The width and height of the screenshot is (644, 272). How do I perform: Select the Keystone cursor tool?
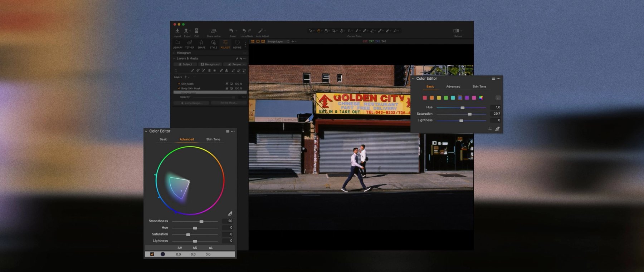(349, 31)
